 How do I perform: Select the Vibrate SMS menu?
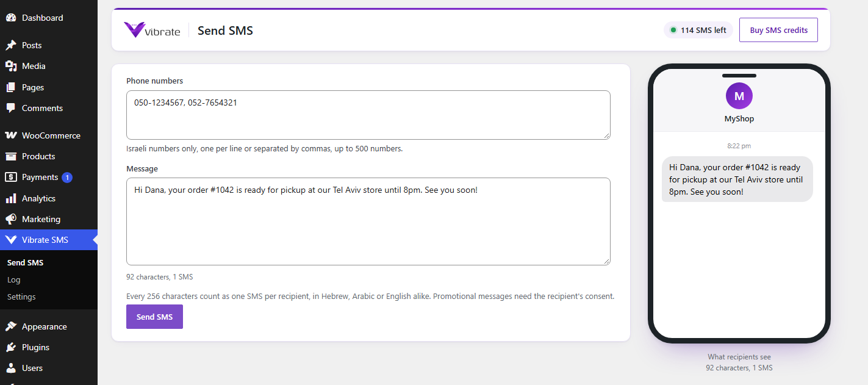49,240
